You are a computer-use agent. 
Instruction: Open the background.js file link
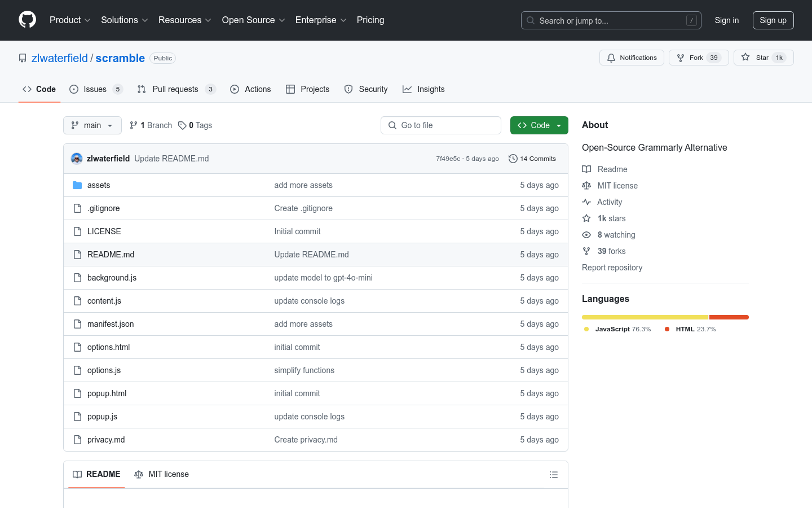click(x=112, y=278)
